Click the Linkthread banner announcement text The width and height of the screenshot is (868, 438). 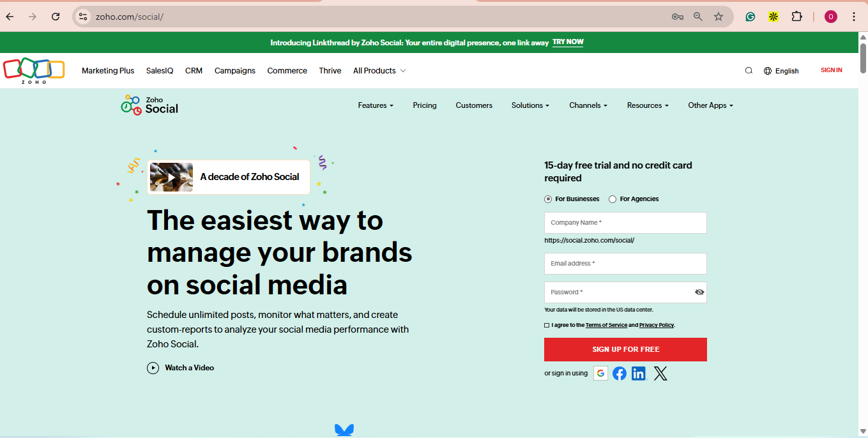(x=409, y=43)
